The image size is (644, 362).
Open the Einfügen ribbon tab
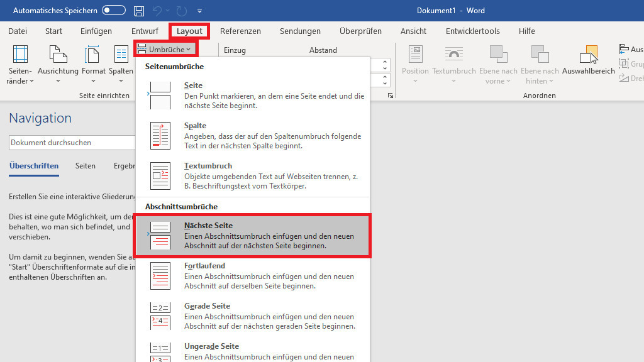96,31
